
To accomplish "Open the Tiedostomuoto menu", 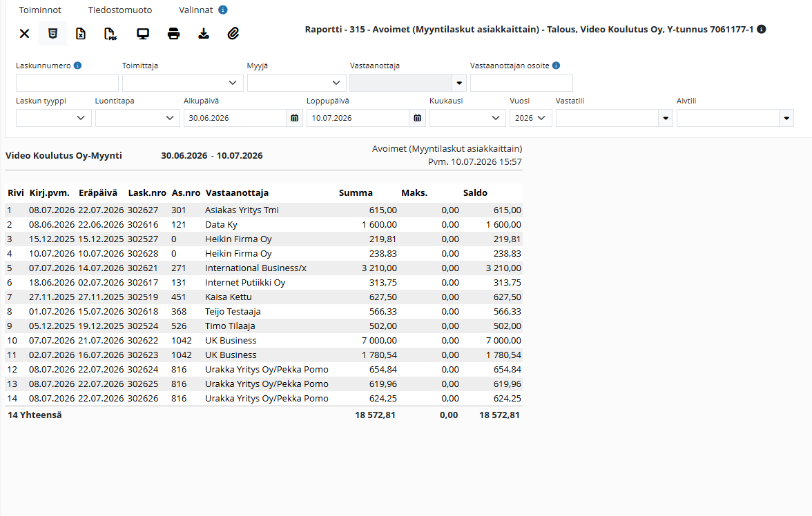I will pyautogui.click(x=120, y=10).
